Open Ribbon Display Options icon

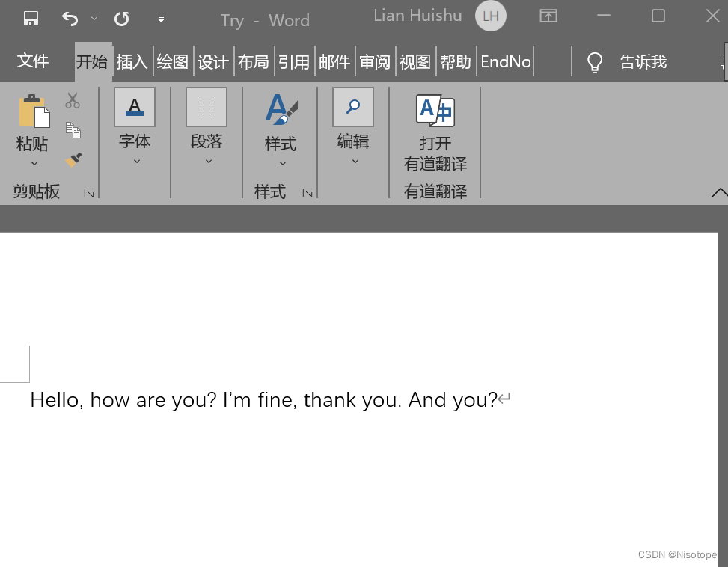pos(548,16)
